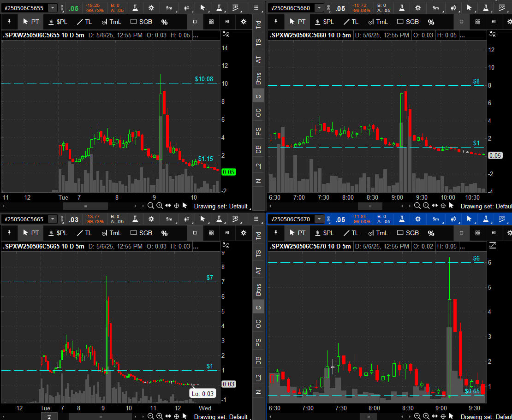Viewport: 512px width, 420px height.
Task: Open the L2 side tab in the lower panel
Action: click(258, 376)
